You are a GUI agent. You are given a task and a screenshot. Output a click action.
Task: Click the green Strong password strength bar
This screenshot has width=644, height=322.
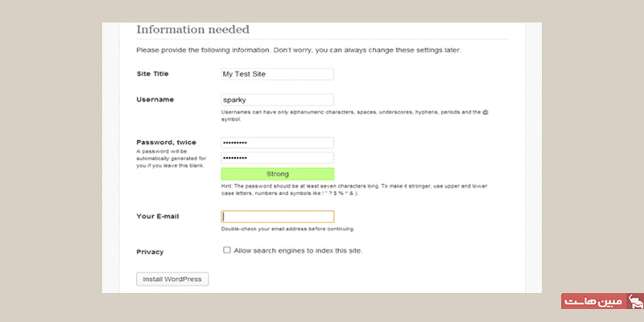click(277, 174)
